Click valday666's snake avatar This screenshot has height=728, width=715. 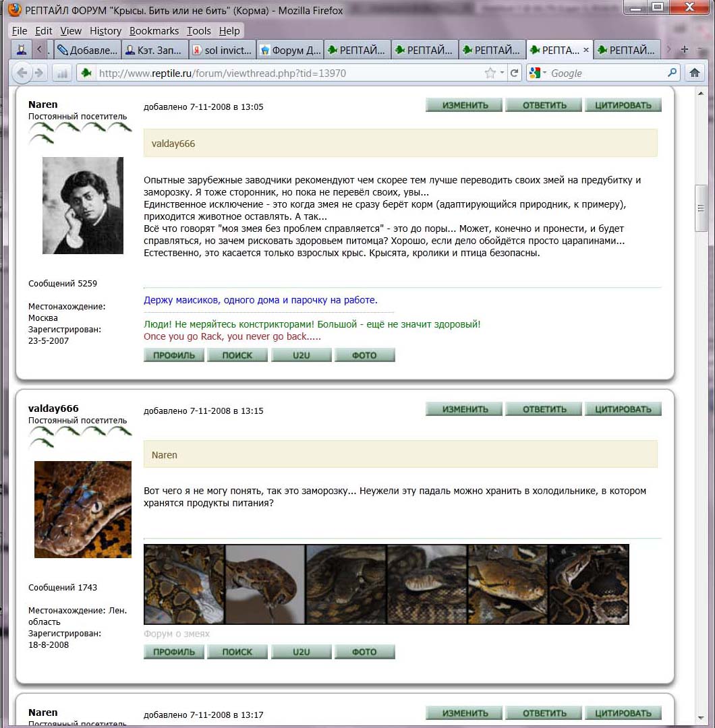pos(83,510)
